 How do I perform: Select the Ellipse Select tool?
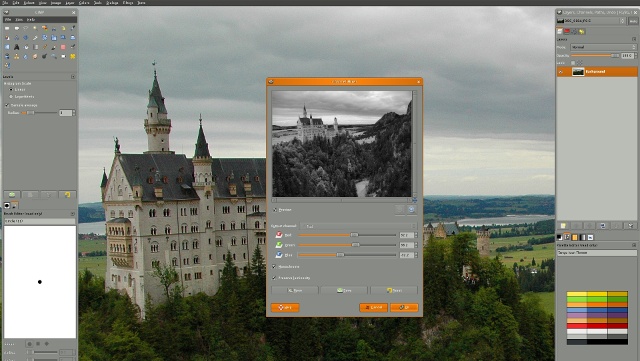pyautogui.click(x=16, y=28)
